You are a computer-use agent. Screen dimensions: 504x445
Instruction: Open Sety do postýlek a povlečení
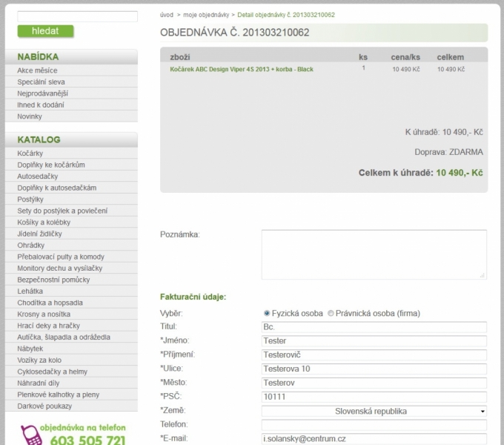coord(62,211)
